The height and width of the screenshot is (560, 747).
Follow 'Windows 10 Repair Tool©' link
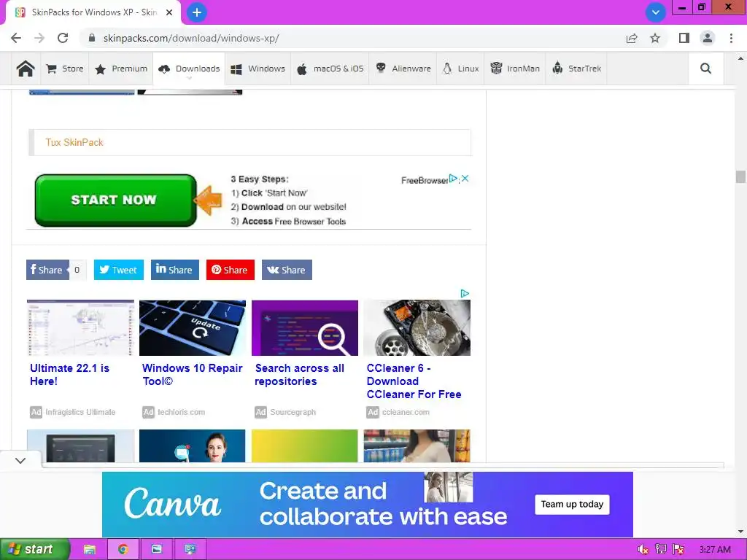click(193, 375)
